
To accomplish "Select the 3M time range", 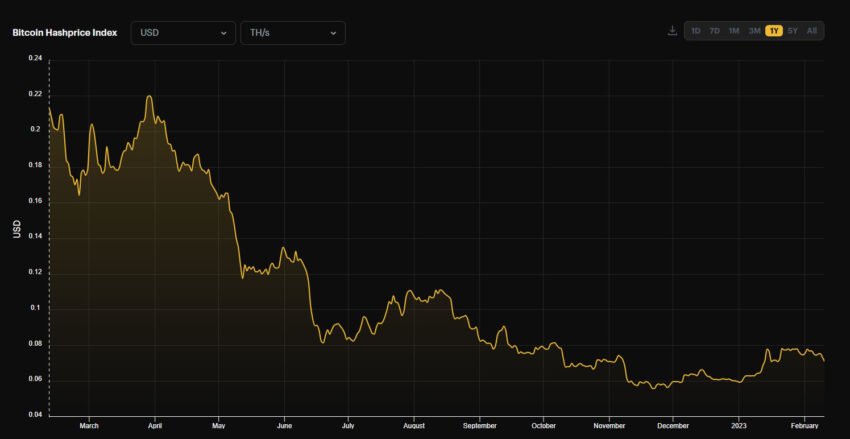I will pos(754,31).
